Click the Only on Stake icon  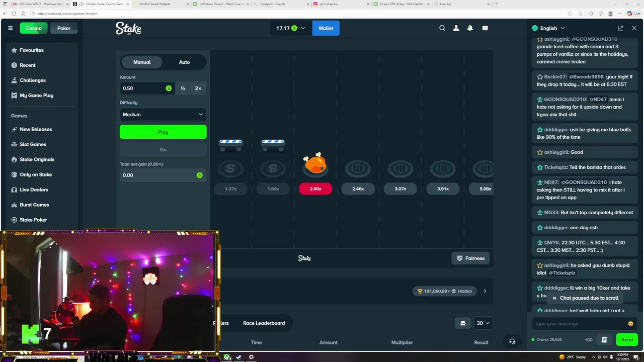[14, 174]
